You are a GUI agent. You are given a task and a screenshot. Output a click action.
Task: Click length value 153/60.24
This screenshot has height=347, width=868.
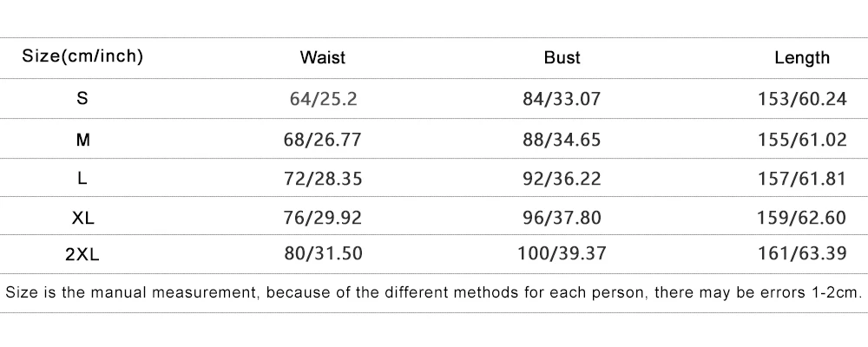click(x=802, y=99)
